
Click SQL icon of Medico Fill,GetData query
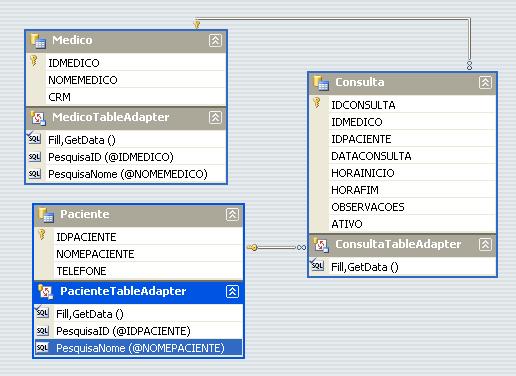coord(34,138)
